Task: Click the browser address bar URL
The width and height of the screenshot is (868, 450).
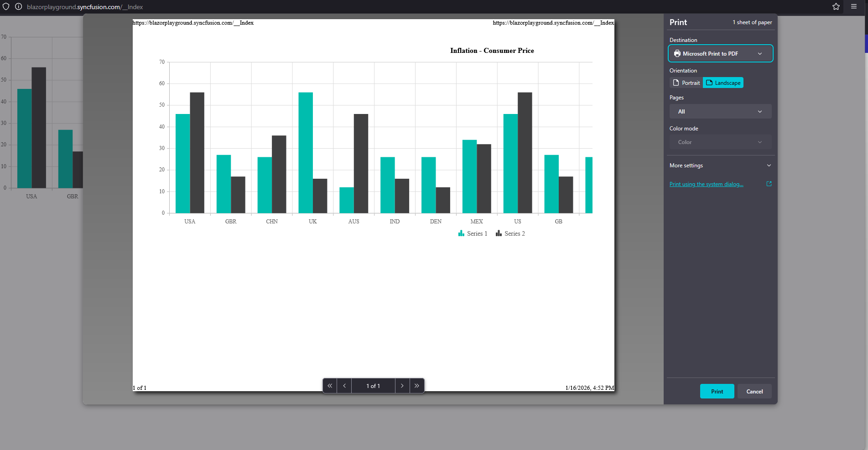Action: click(x=85, y=7)
